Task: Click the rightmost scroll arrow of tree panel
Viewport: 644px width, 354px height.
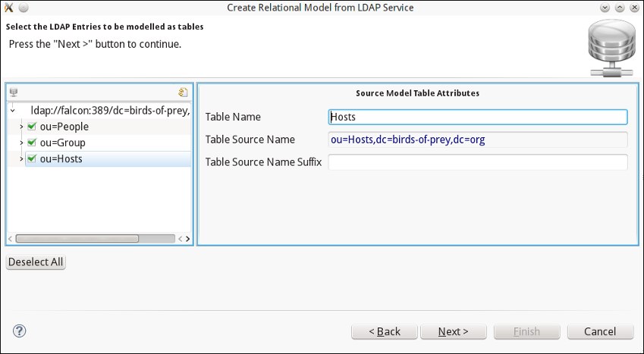Action: pos(187,239)
